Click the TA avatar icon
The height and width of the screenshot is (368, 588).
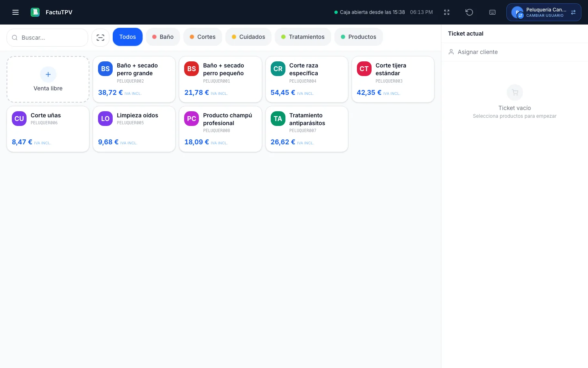pyautogui.click(x=278, y=119)
